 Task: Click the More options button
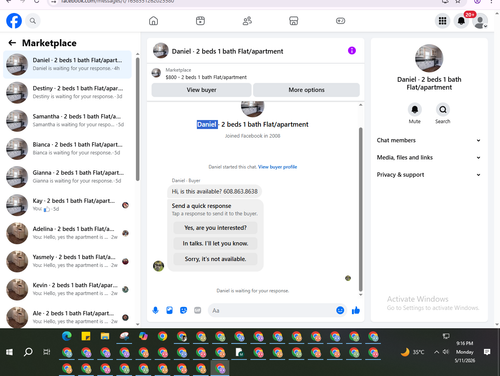(306, 90)
